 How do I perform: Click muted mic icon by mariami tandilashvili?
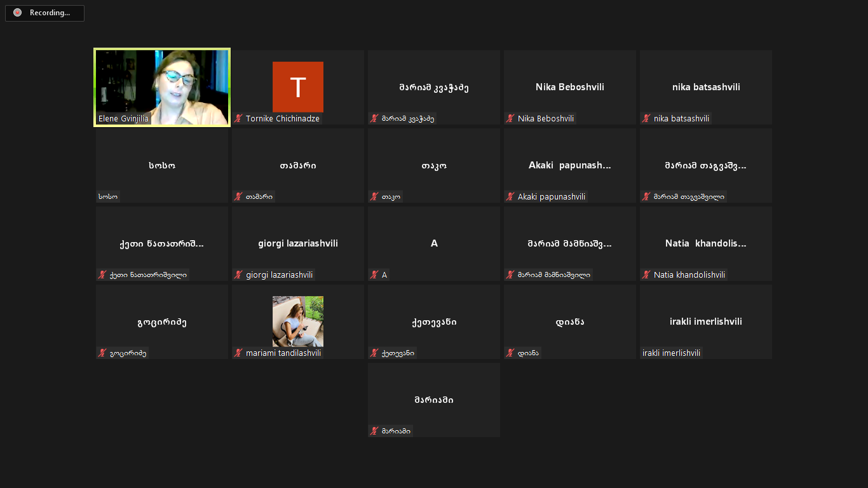point(238,353)
